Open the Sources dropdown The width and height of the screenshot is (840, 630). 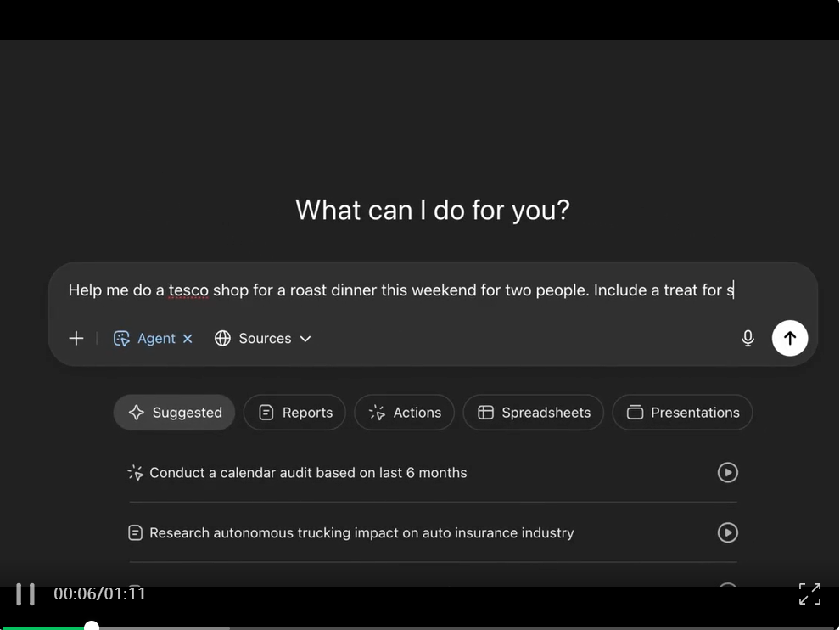(x=263, y=338)
